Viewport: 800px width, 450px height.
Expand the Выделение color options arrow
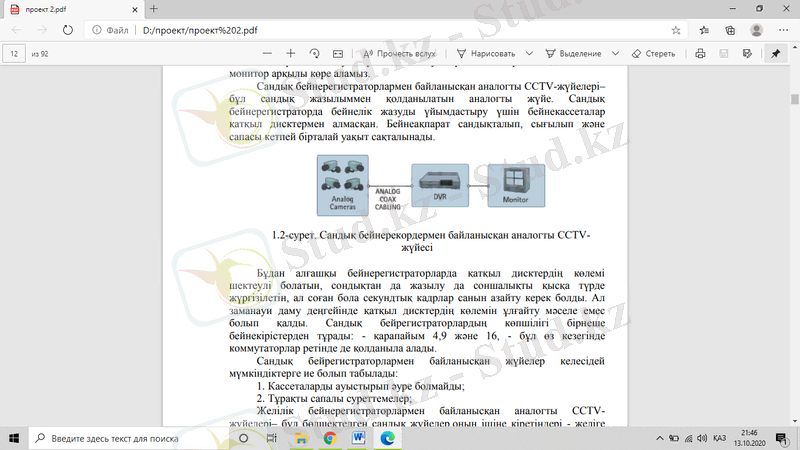click(x=615, y=54)
